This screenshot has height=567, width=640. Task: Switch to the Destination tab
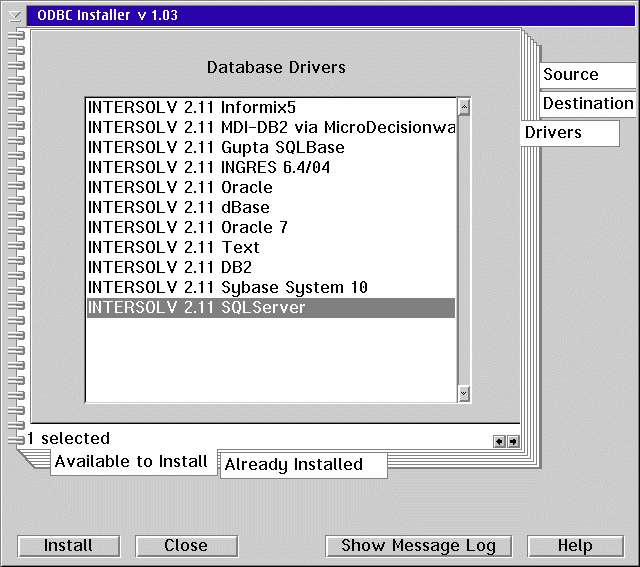click(x=587, y=104)
